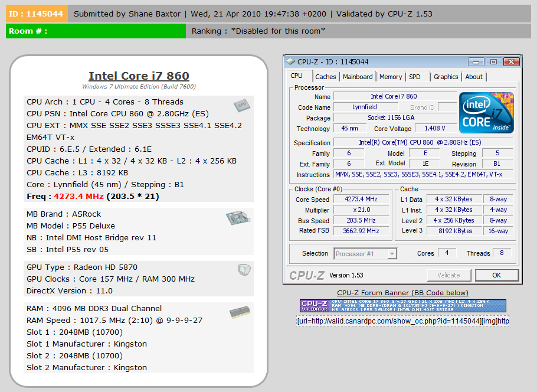The width and height of the screenshot is (537, 392).
Task: Switch to the Mainboard tab
Action: 358,77
